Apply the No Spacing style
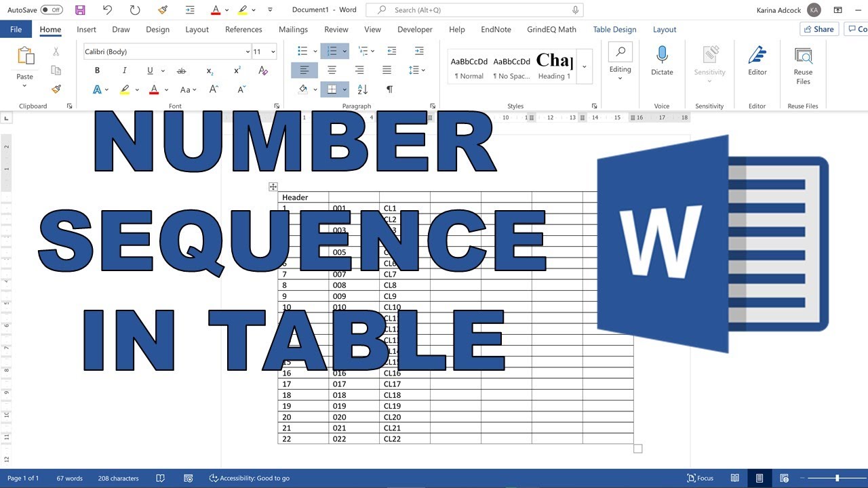 tap(511, 67)
